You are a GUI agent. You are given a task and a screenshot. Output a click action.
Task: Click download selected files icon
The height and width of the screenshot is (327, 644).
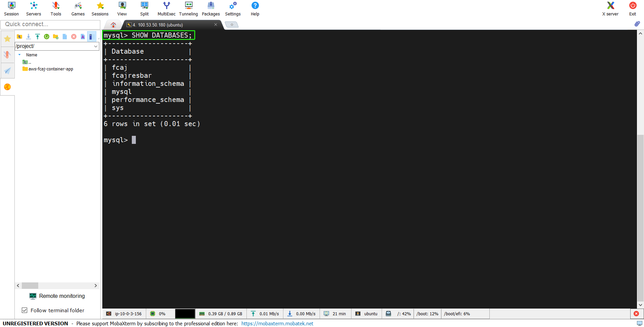(x=29, y=37)
